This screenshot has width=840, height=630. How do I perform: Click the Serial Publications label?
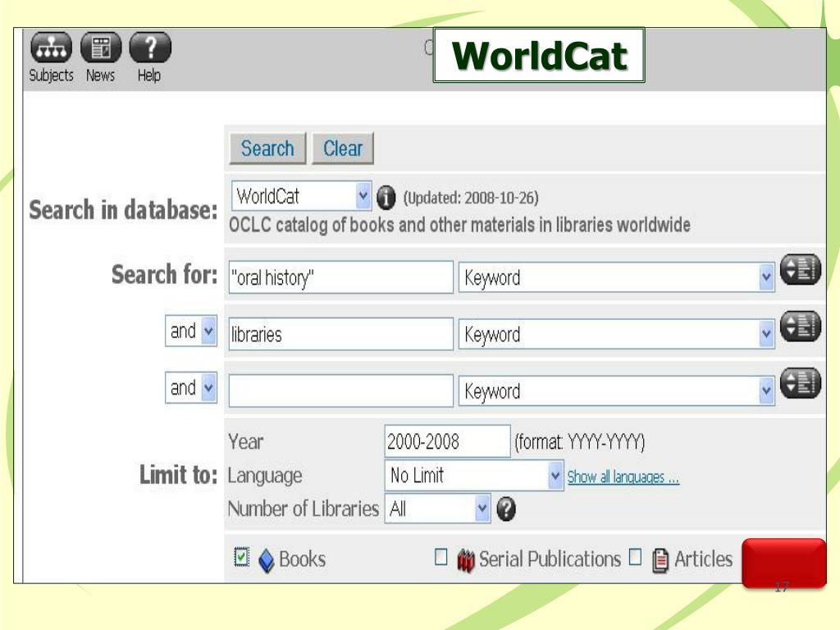pyautogui.click(x=550, y=559)
